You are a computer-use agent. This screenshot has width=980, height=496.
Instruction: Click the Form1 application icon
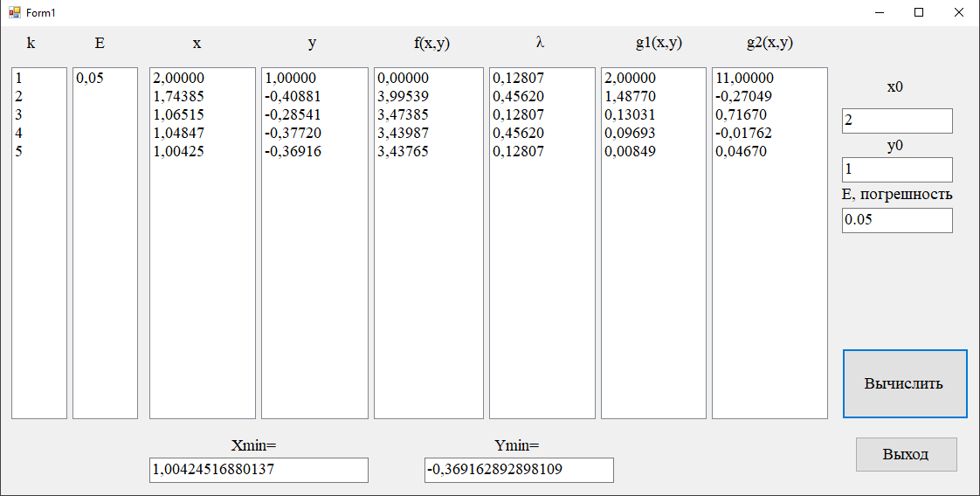tap(14, 12)
